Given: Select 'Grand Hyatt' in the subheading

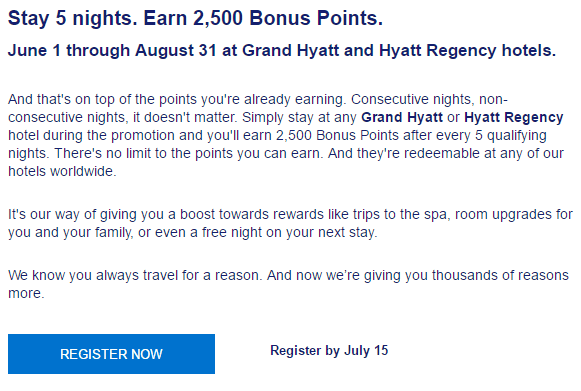Looking at the screenshot, I should [x=290, y=50].
